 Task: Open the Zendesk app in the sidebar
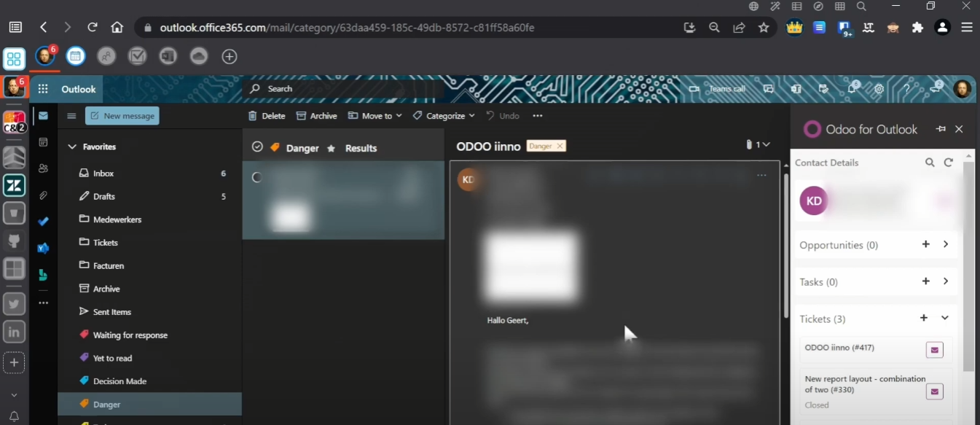[x=14, y=185]
